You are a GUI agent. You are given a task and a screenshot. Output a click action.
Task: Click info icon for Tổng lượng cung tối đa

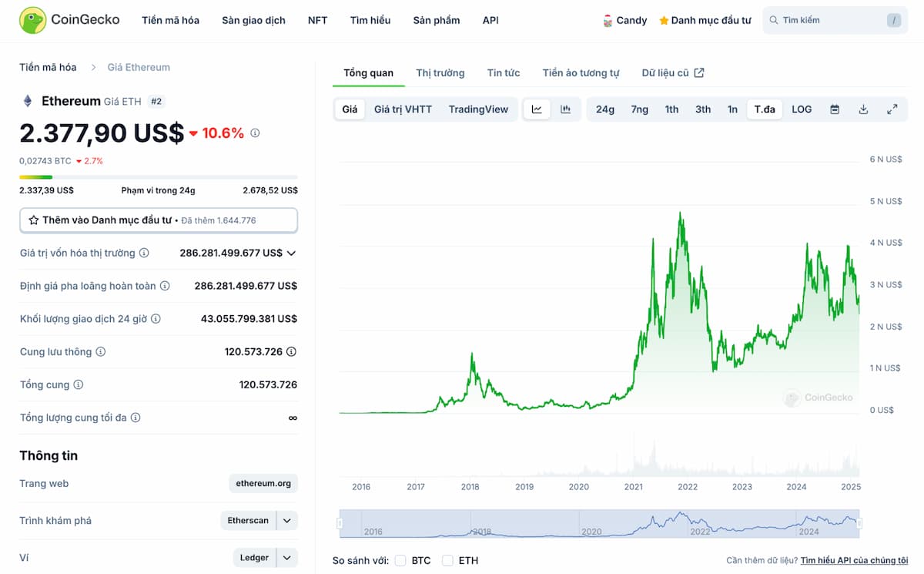(x=136, y=418)
